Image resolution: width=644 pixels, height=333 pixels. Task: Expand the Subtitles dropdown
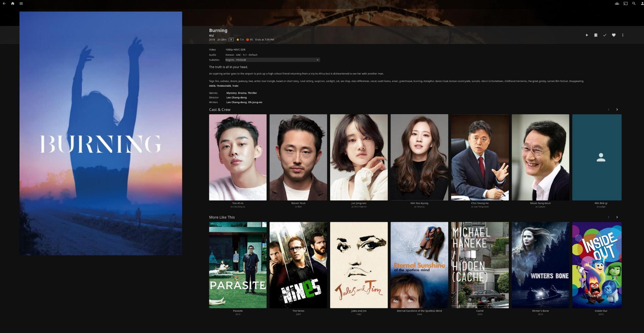(272, 60)
